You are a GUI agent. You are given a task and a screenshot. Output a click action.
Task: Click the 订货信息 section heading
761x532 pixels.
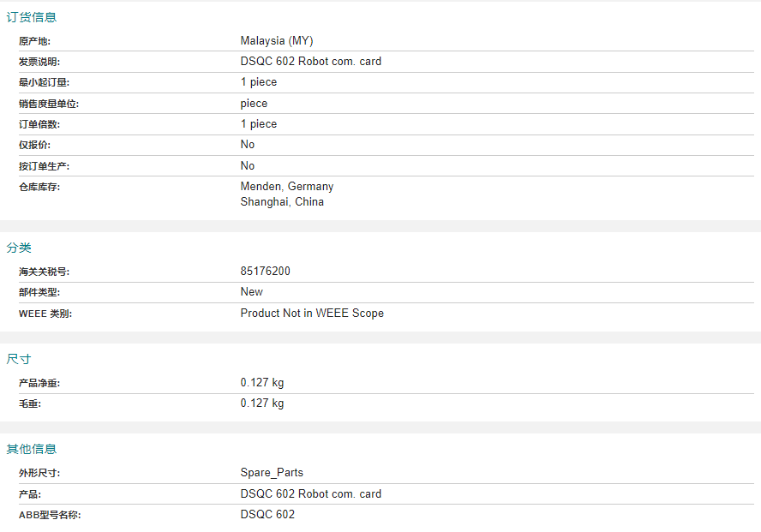tap(32, 17)
